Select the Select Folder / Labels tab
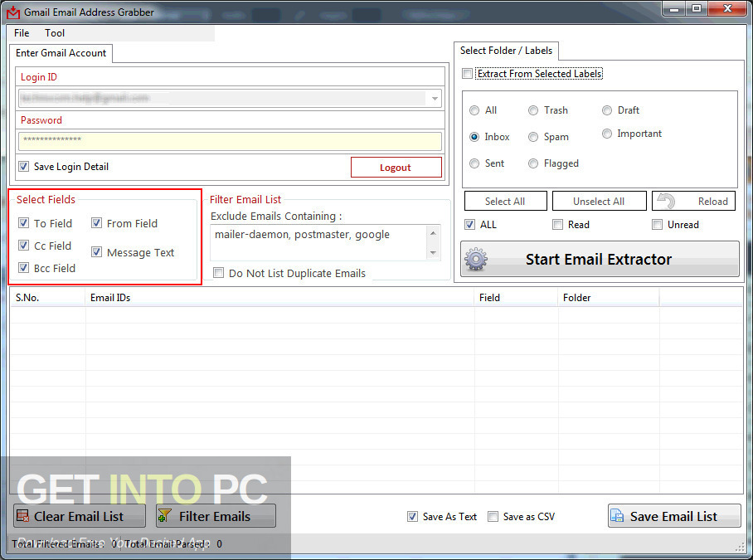753x560 pixels. coord(506,51)
